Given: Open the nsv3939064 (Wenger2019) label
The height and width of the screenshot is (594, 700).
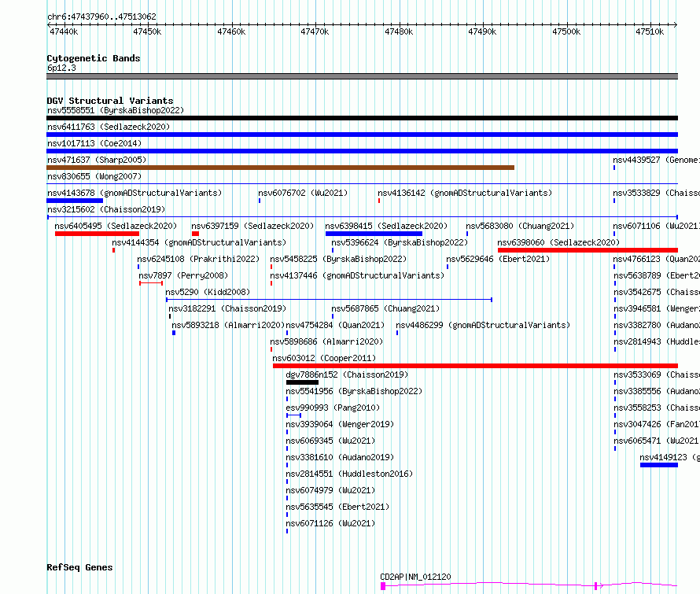Looking at the screenshot, I should point(340,424).
